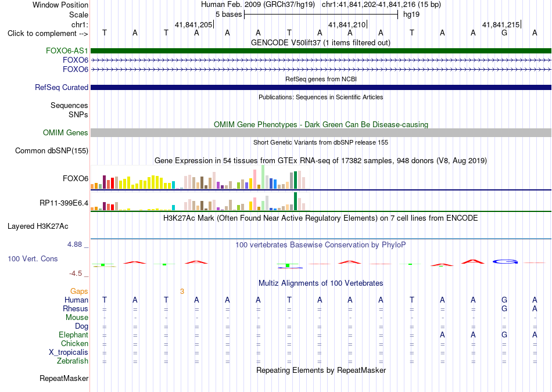Image resolution: width=552 pixels, height=392 pixels.
Task: Click the RP11-399E6.4 label
Action: 64,203
